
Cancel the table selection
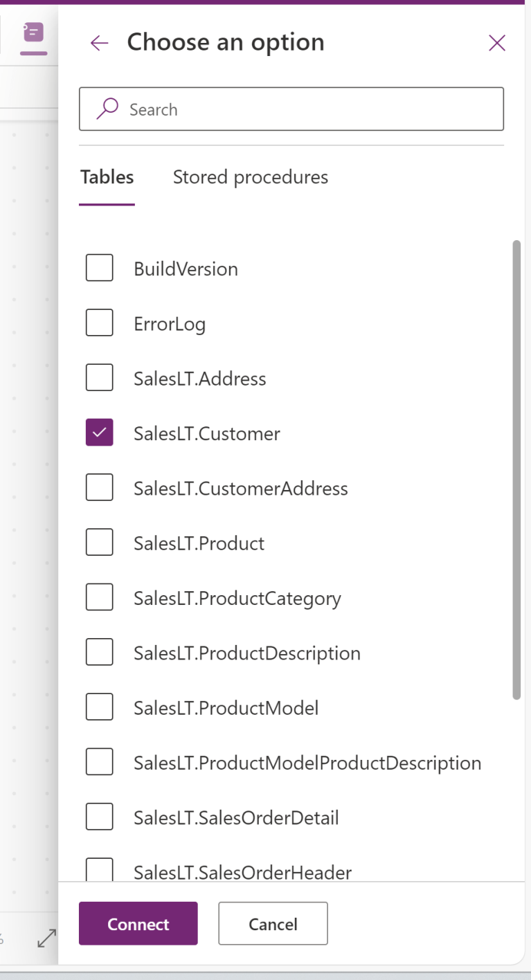click(273, 923)
